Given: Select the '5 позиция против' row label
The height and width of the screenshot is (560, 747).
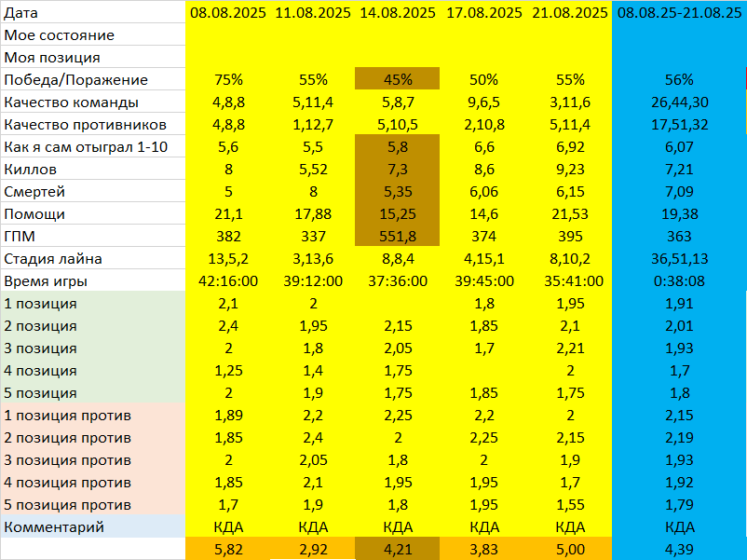Looking at the screenshot, I should [x=92, y=505].
